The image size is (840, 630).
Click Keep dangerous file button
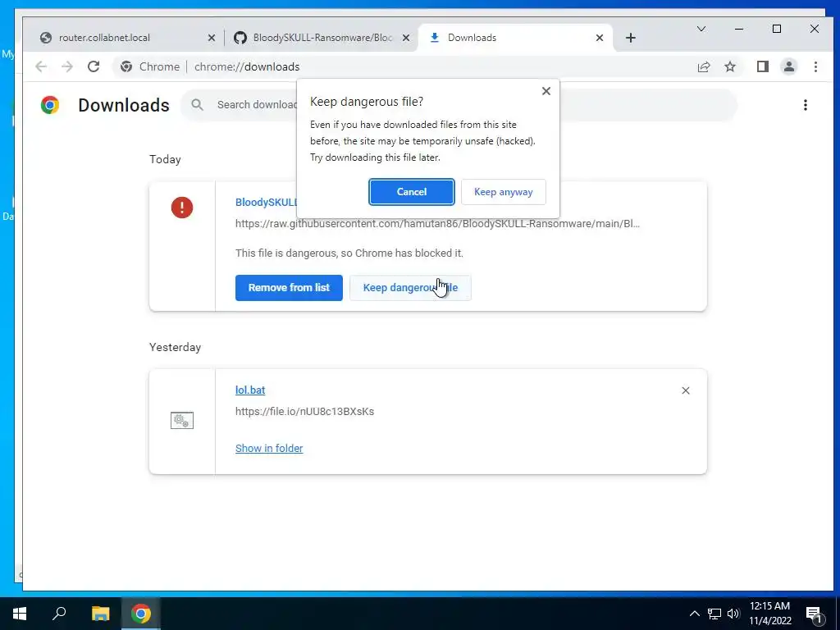(410, 288)
